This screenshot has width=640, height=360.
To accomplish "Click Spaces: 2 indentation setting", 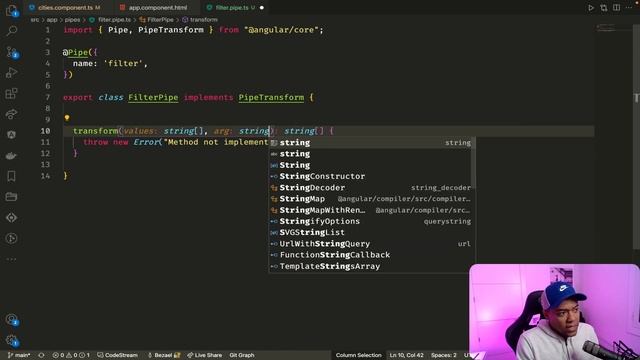I will pyautogui.click(x=444, y=355).
